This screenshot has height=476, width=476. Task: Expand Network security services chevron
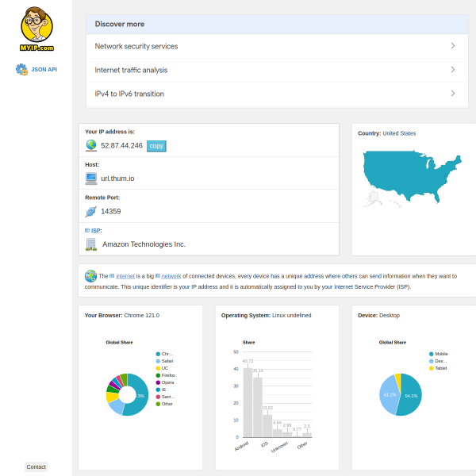[453, 46]
